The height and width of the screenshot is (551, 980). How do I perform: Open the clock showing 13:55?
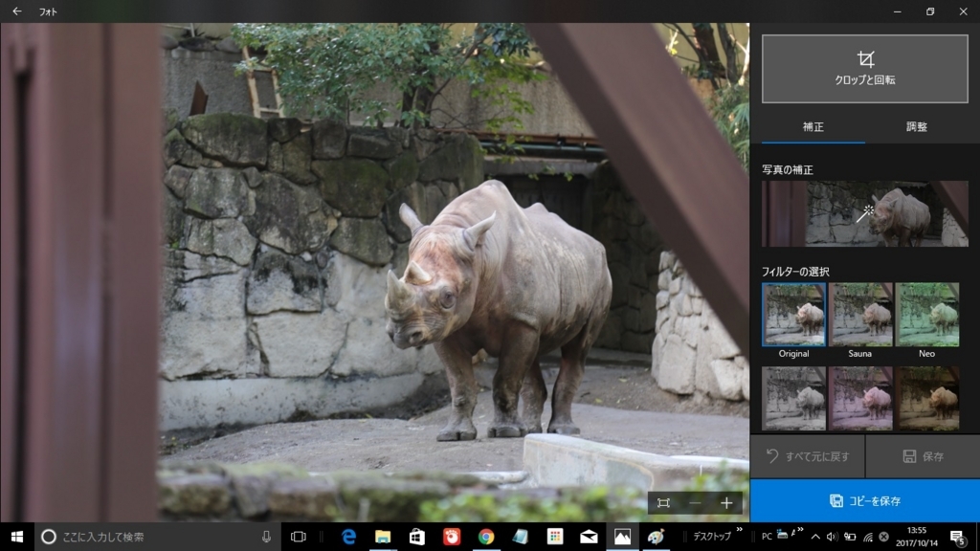point(917,537)
